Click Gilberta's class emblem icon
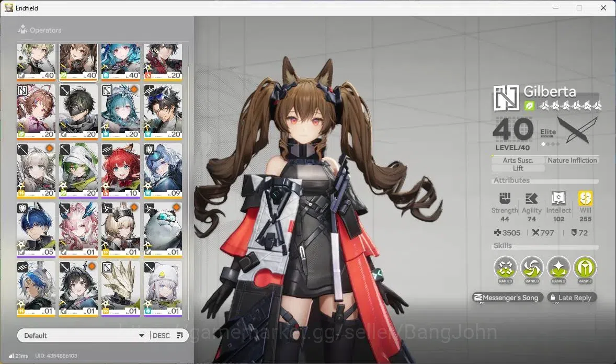This screenshot has width=616, height=364. 506,97
